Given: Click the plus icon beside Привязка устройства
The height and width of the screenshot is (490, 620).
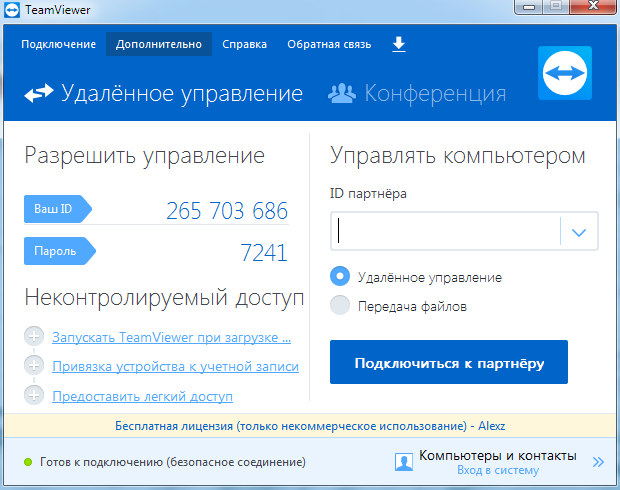Looking at the screenshot, I should 34,365.
